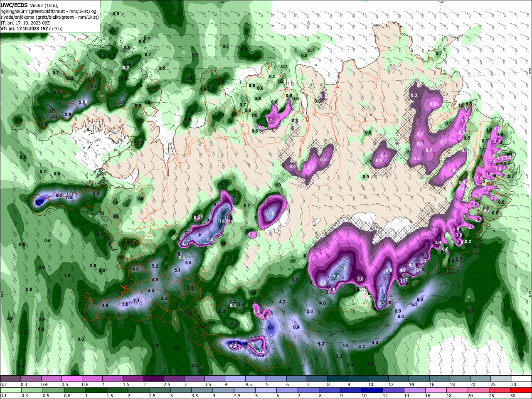Click the 10.2 precipitation value on the map
Image resolution: width=532 pixels, height=399 pixels.
click(260, 351)
